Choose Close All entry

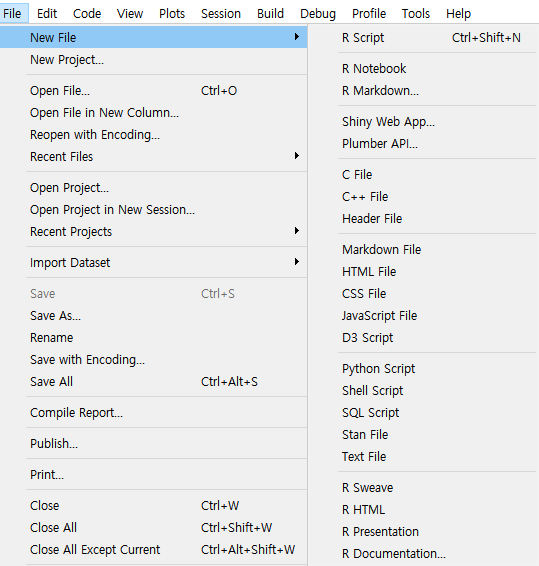(x=153, y=528)
